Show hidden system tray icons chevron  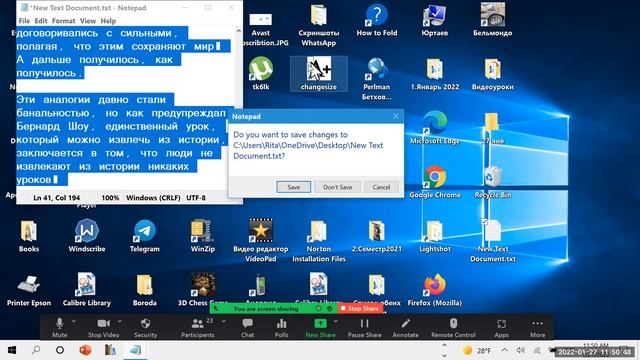(504, 350)
